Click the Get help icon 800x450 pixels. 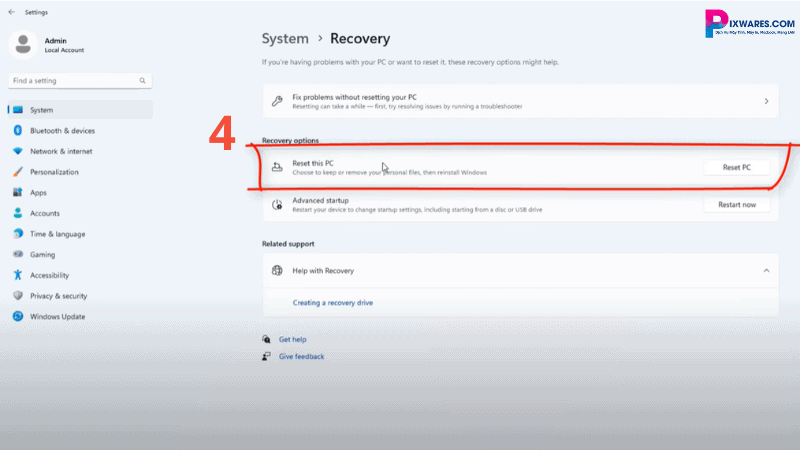[266, 339]
